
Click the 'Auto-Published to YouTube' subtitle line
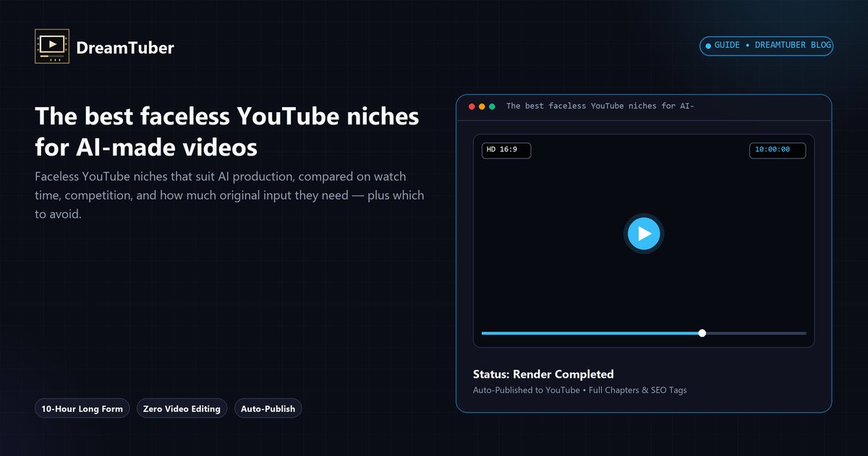pos(580,390)
